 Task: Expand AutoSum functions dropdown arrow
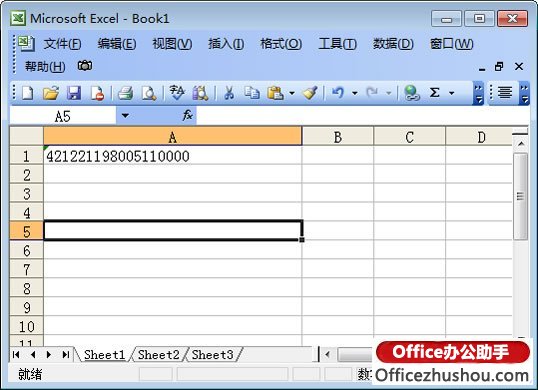[452, 93]
